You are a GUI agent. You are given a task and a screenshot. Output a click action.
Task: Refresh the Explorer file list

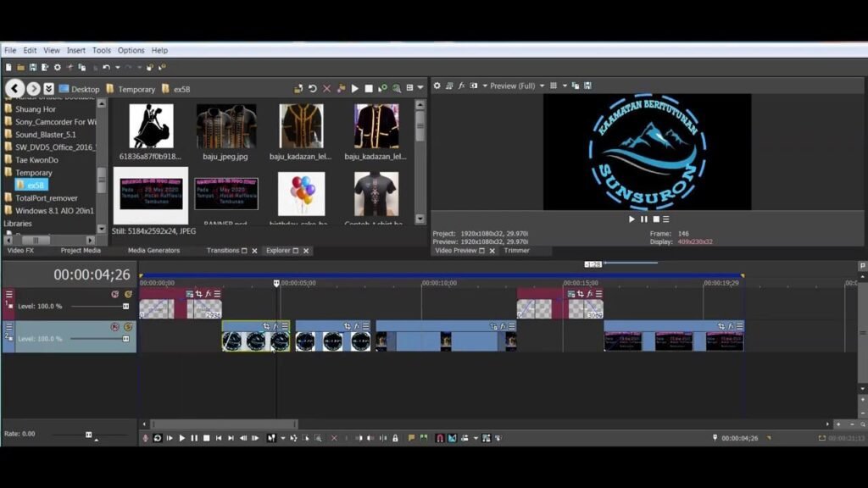point(313,88)
